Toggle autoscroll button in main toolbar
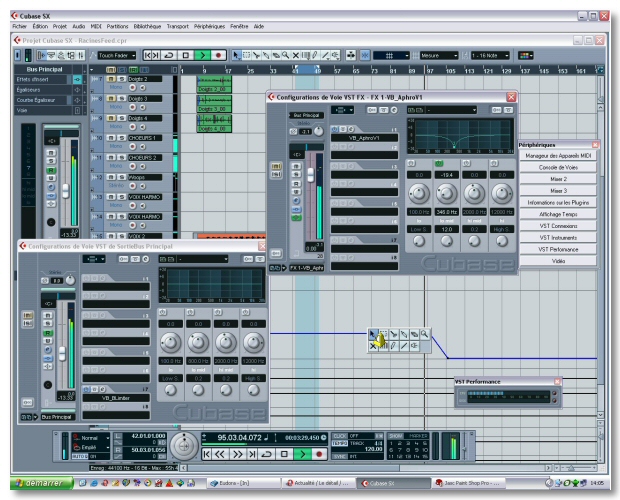The height and width of the screenshot is (500, 620). tap(351, 55)
